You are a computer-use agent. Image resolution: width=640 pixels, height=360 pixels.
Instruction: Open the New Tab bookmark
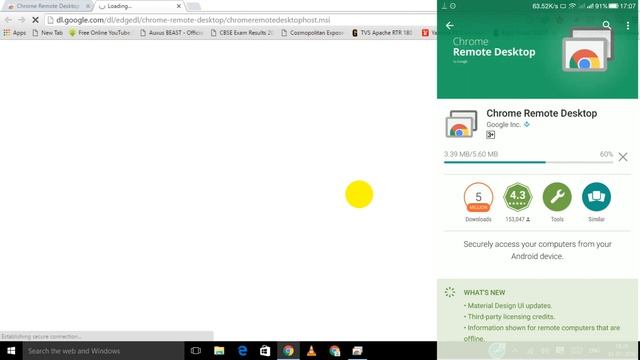coord(47,33)
